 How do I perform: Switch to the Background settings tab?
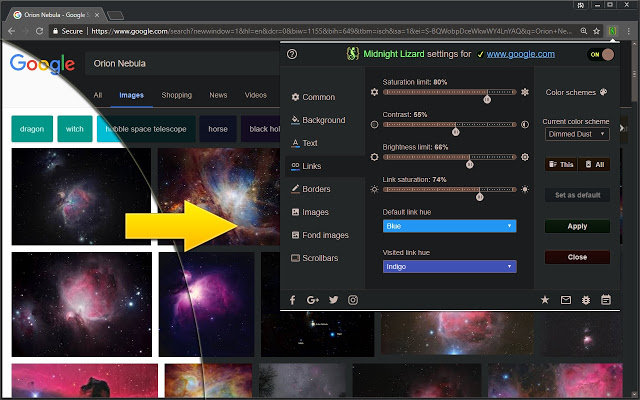[317, 120]
